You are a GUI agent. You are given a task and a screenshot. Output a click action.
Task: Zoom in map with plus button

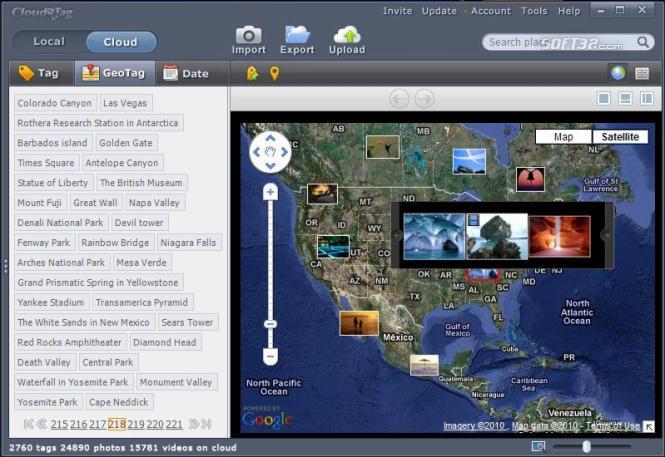(x=270, y=192)
